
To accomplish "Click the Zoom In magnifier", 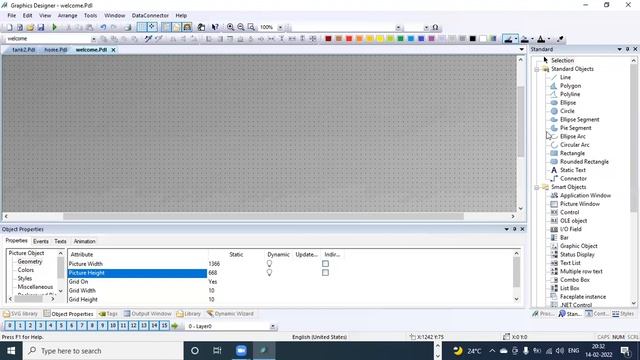I will tap(231, 27).
